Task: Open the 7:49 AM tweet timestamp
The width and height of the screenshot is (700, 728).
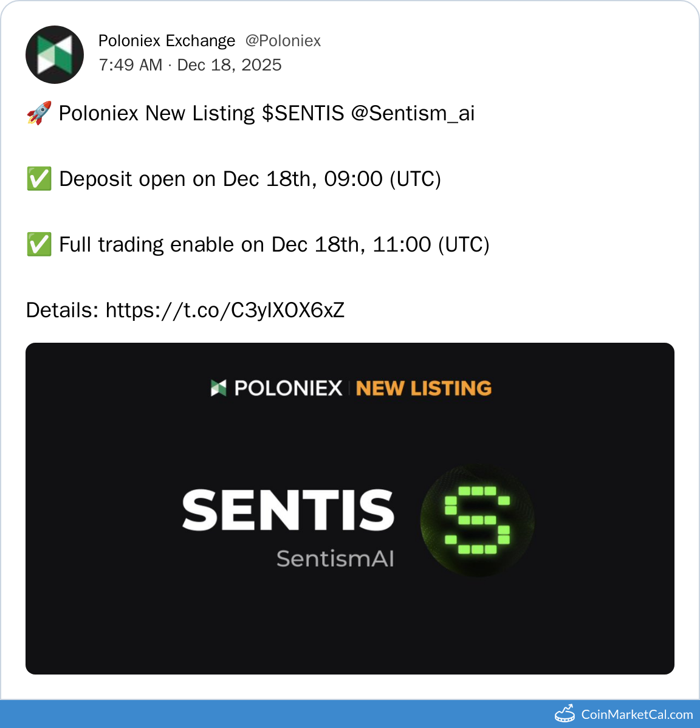Action: pos(190,65)
